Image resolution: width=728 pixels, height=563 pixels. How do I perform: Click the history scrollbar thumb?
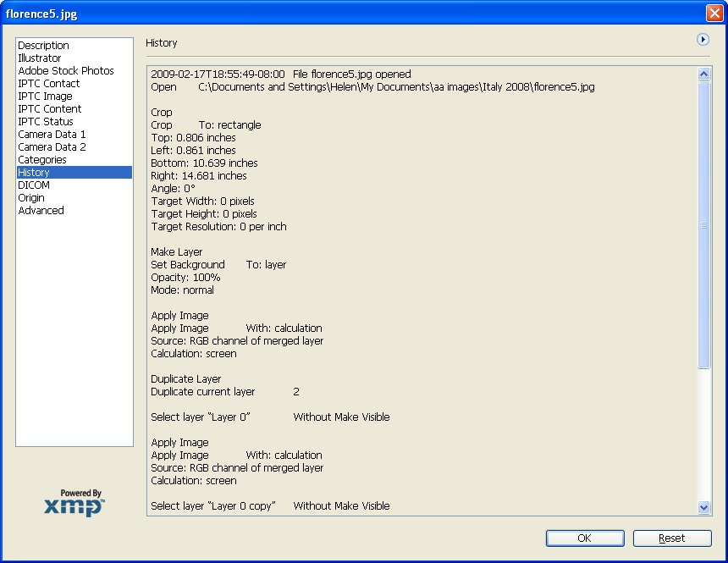[703, 225]
